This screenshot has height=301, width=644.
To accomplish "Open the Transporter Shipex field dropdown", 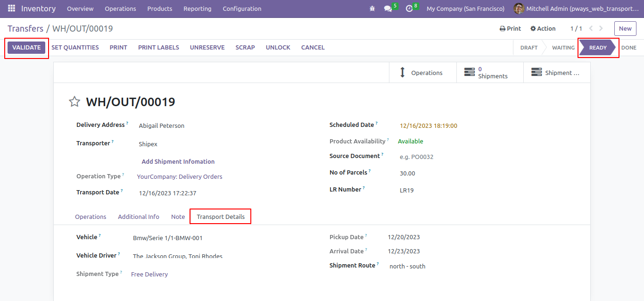I will tap(226, 144).
